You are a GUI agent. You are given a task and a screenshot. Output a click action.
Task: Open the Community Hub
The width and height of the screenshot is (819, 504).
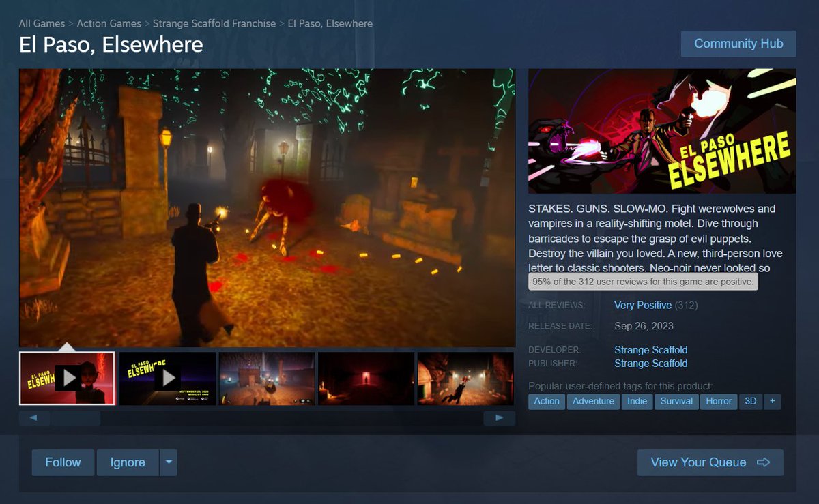[738, 44]
